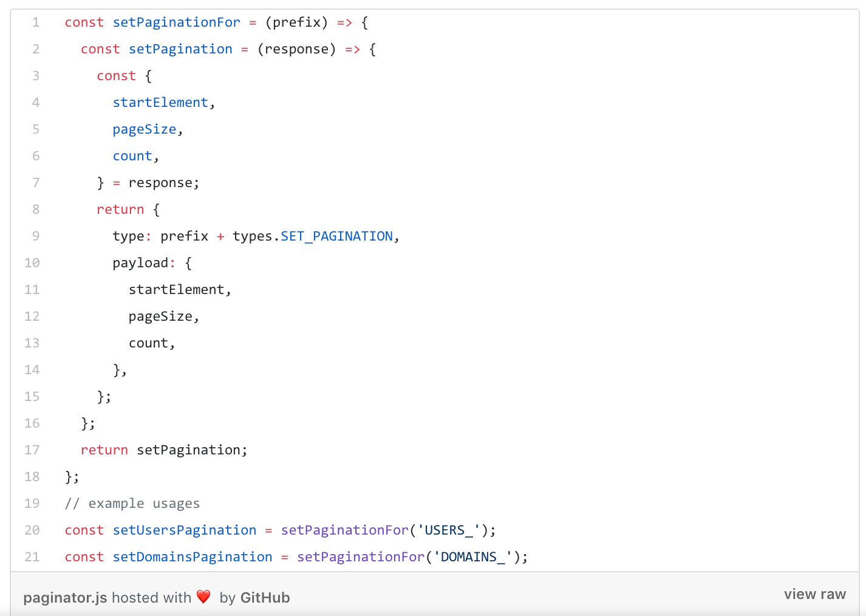Screen dimensions: 866x616
Task: Click 'setDomainsPagination' on line 21
Action: tap(193, 557)
